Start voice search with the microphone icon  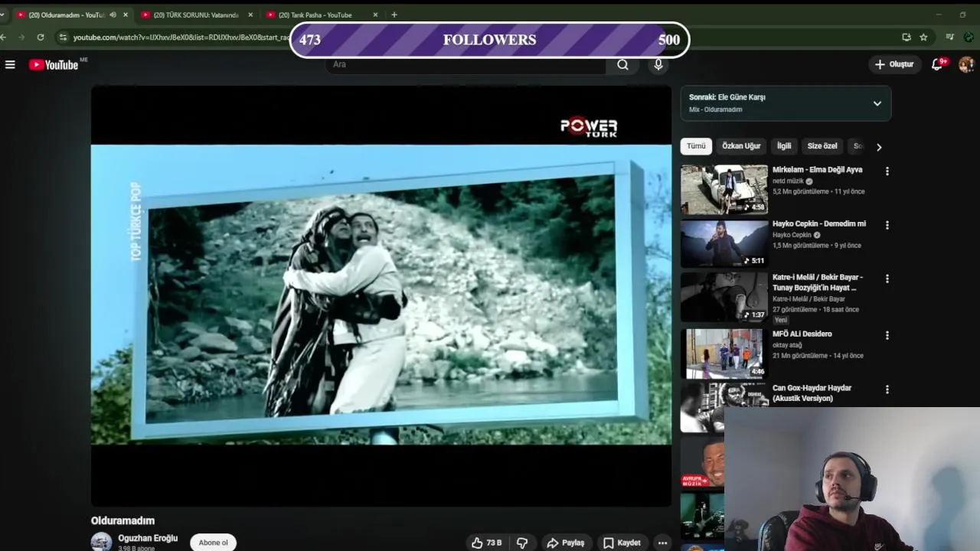pyautogui.click(x=658, y=65)
